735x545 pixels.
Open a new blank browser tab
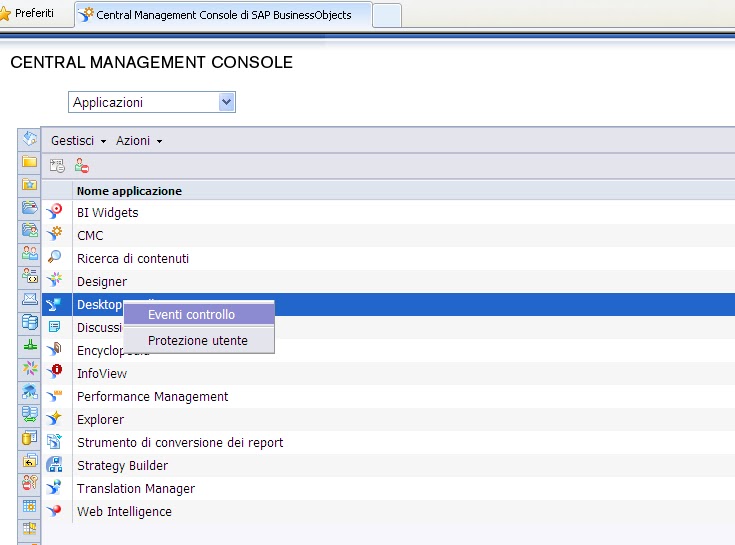pos(387,15)
